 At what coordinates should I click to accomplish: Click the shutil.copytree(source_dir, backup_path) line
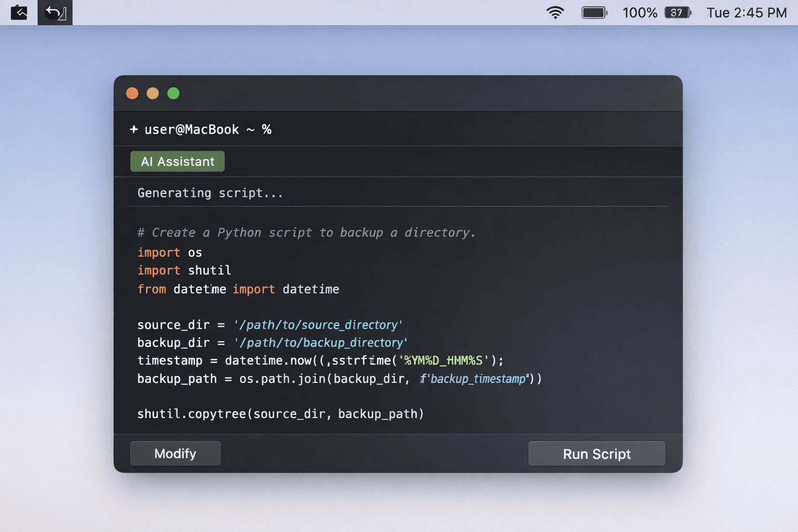pyautogui.click(x=281, y=414)
